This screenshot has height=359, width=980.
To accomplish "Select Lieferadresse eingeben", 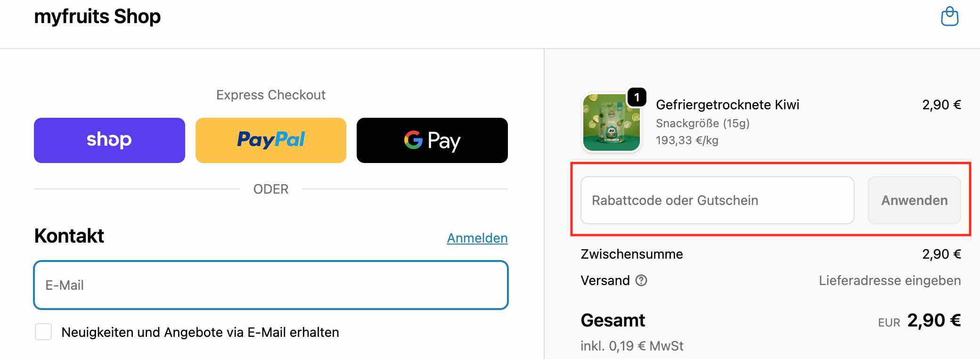I will (890, 281).
